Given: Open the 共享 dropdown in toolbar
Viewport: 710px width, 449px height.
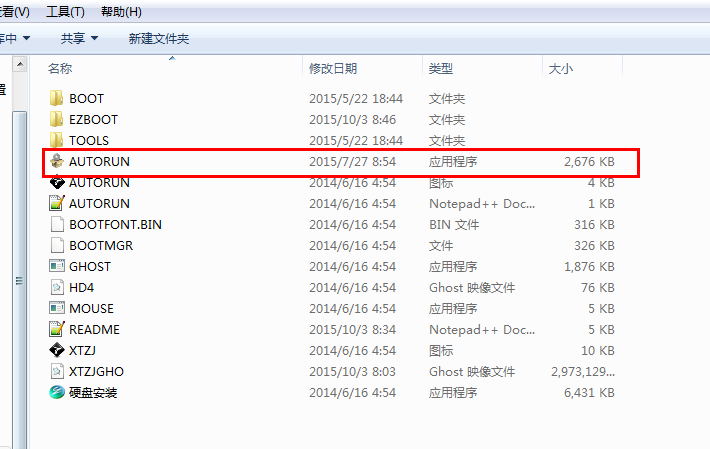Looking at the screenshot, I should pos(79,38).
